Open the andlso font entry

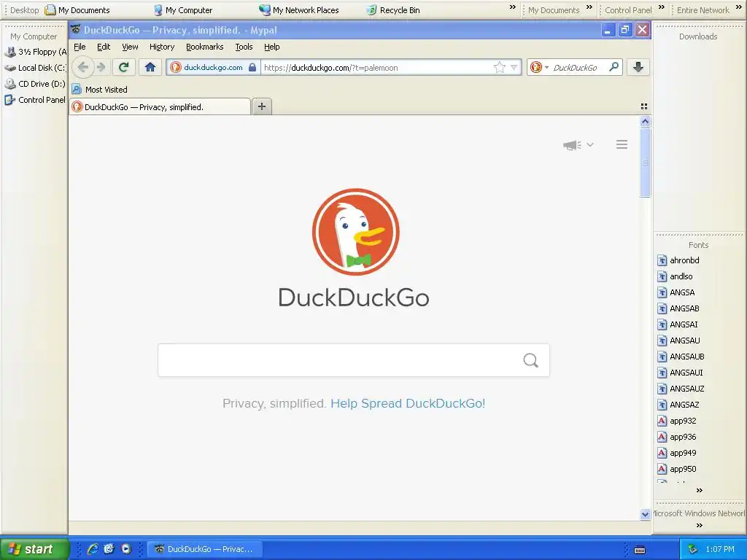(x=675, y=276)
